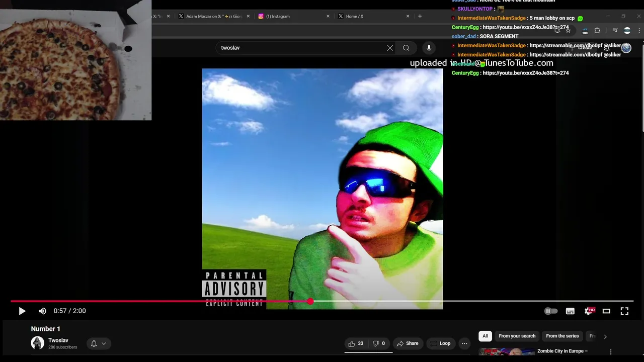Open the media controls icon in toolbar
The height and width of the screenshot is (362, 644).
point(615,31)
